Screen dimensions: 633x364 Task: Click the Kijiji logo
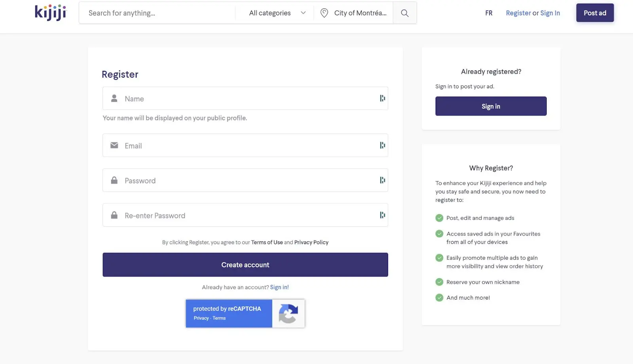[51, 13]
